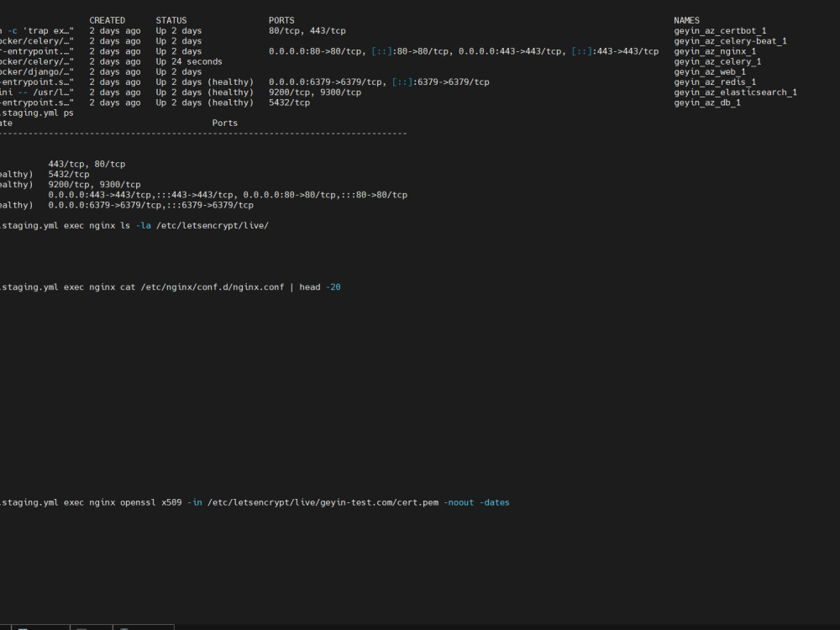Click the 'head' command after the pipe
Viewport: 840px width, 630px height.
tap(310, 287)
